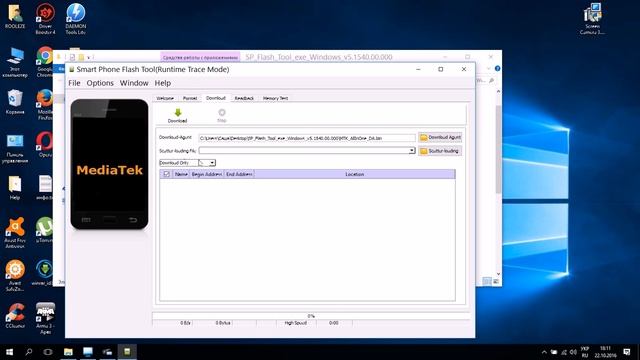Toggle the select-all checkbox in table header
Viewport: 640px width, 360px height.
coord(166,174)
